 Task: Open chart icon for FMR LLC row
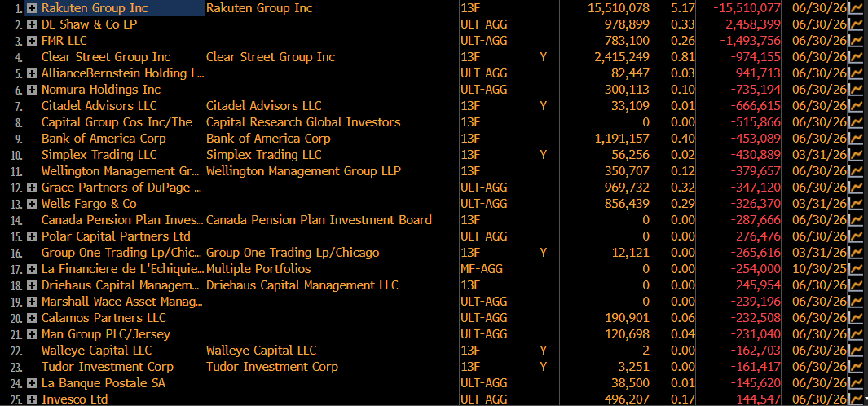(856, 41)
